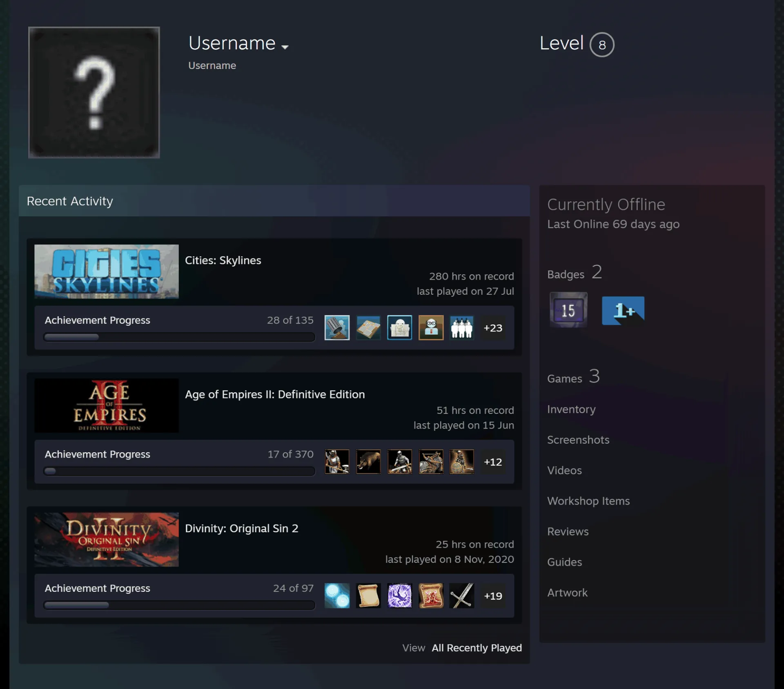Click the Level 8 circle badge
This screenshot has height=689, width=784.
click(x=602, y=44)
